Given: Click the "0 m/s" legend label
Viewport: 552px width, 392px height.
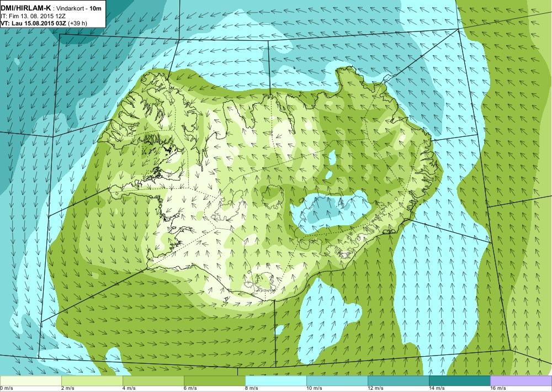Looking at the screenshot, I should [6, 389].
